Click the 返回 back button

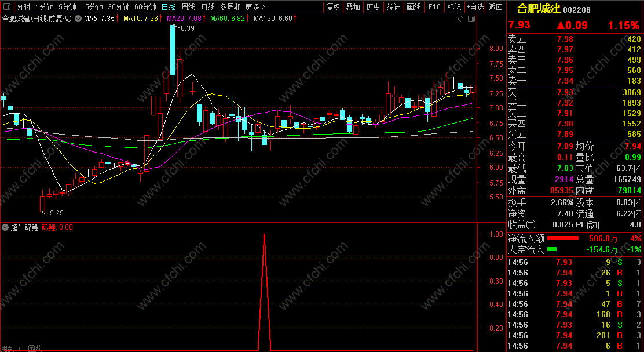496,7
